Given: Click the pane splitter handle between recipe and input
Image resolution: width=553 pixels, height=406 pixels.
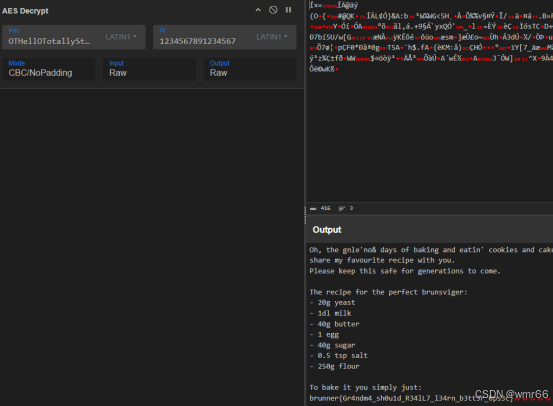Looking at the screenshot, I should pyautogui.click(x=305, y=215).
